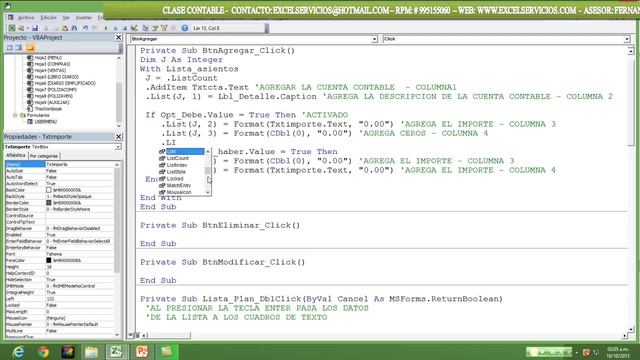640x360 pixels.
Task: Click the Run macro play icon
Action: 106,28
